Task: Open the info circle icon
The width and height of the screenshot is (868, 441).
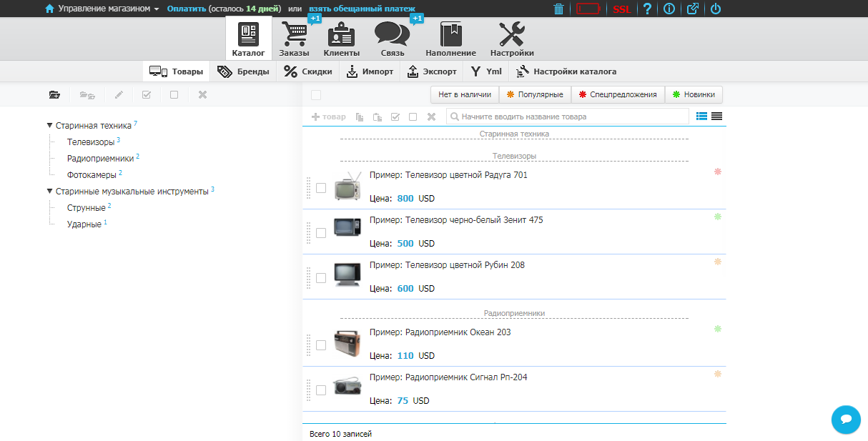Action: [669, 9]
